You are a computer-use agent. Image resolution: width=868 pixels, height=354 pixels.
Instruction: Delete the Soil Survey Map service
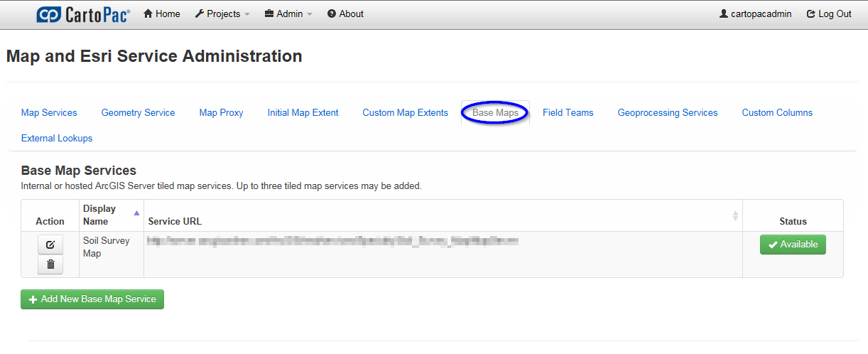50,264
